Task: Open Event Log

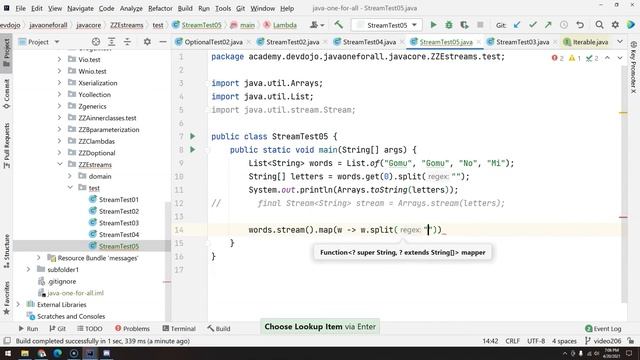Action: tap(603, 328)
